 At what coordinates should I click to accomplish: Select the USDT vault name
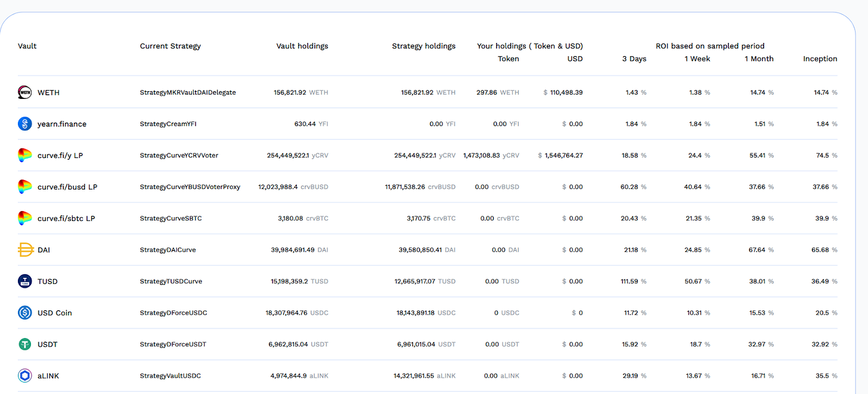point(48,345)
